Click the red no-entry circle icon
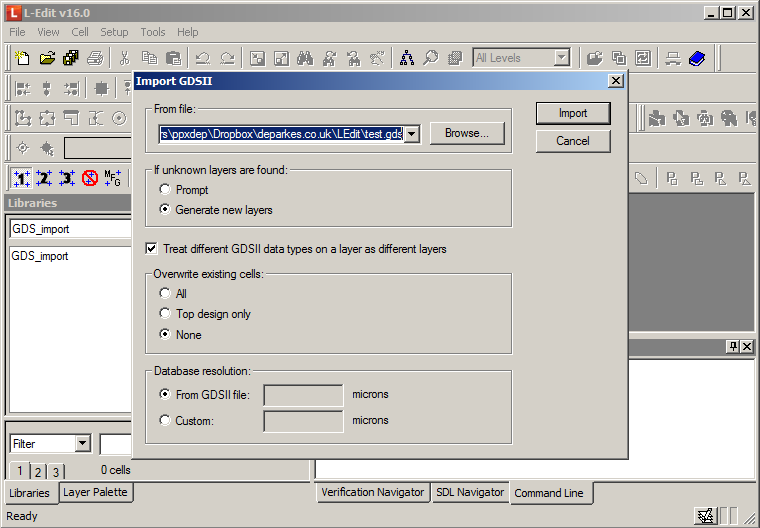 pyautogui.click(x=90, y=178)
